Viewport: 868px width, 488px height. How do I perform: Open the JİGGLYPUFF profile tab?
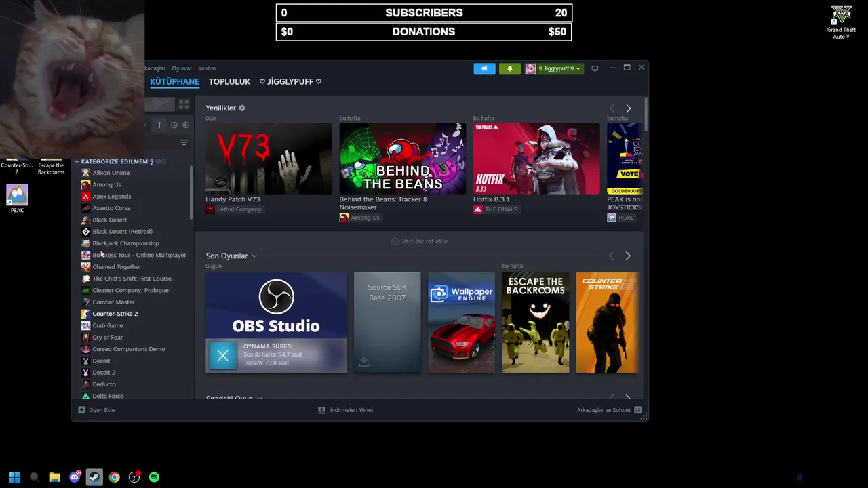pos(290,81)
